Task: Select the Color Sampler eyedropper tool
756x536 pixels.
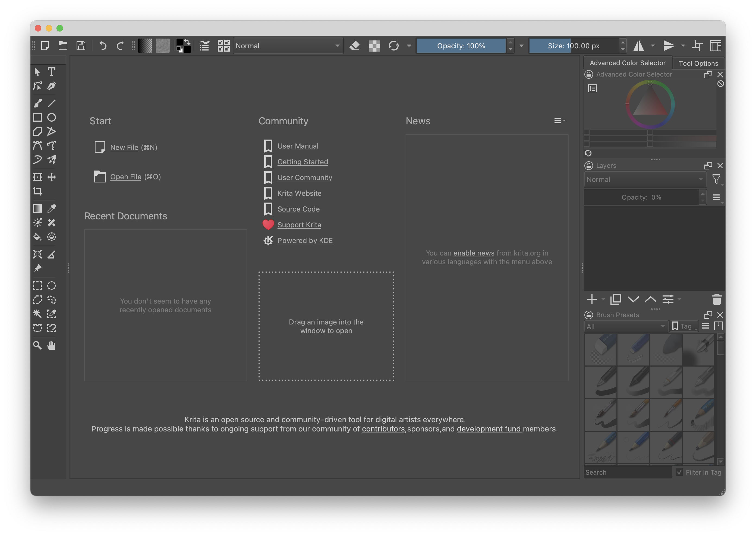Action: pos(52,209)
